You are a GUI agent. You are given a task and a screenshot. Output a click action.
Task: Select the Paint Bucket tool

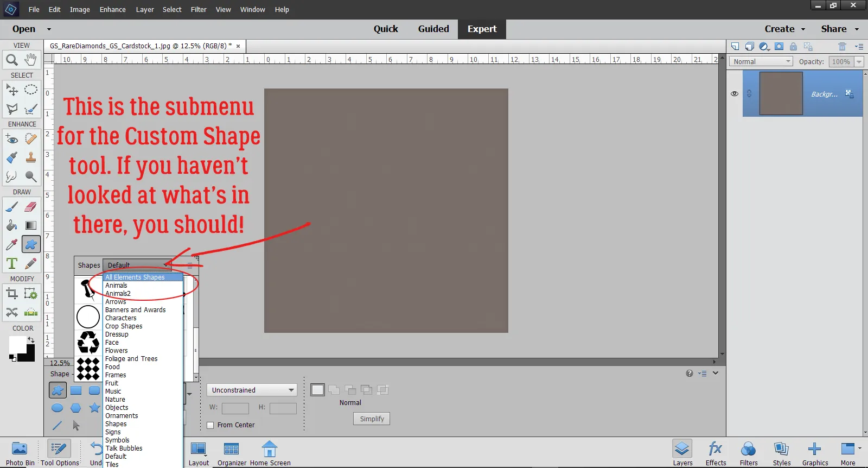pos(11,226)
